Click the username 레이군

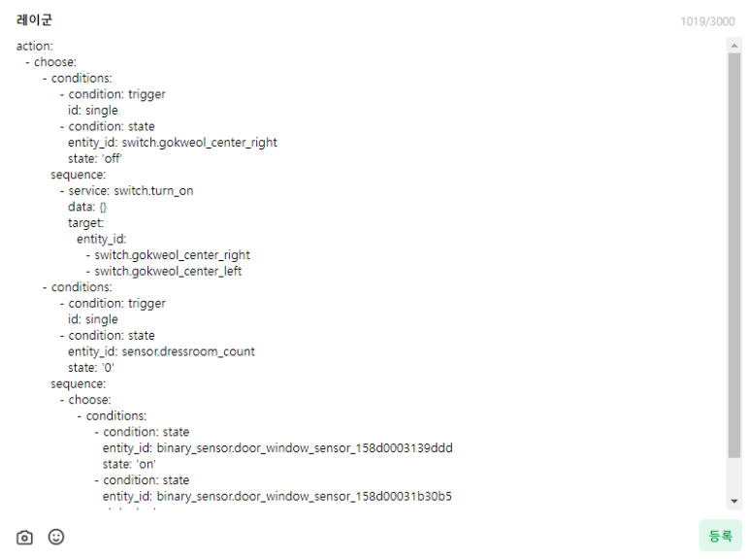coord(34,20)
